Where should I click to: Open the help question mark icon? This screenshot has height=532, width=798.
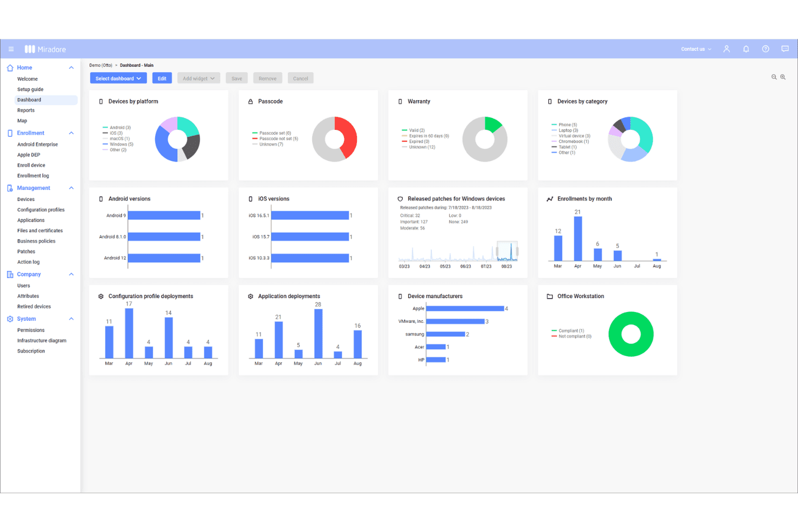766,49
